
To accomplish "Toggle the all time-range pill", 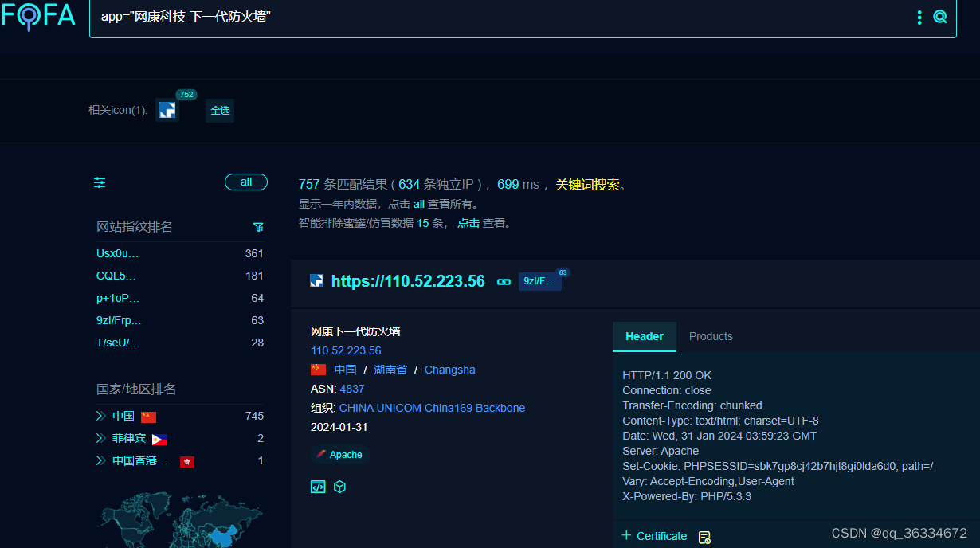I will click(246, 182).
